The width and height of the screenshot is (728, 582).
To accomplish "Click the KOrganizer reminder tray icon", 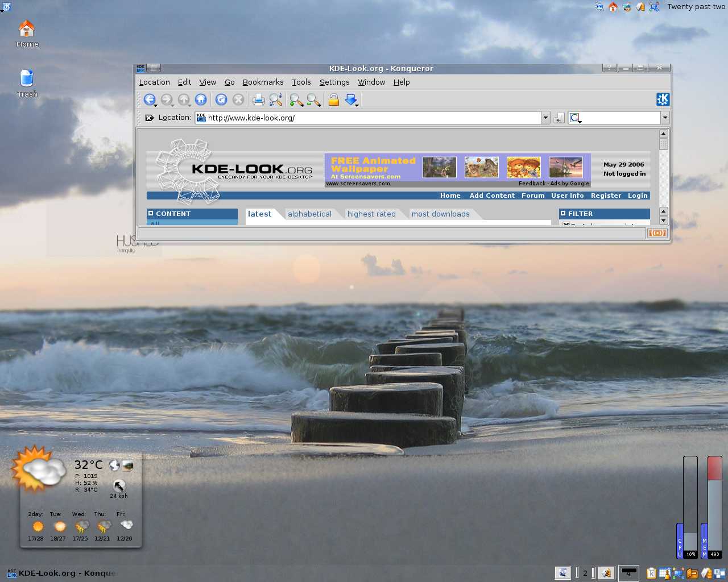I will point(664,573).
